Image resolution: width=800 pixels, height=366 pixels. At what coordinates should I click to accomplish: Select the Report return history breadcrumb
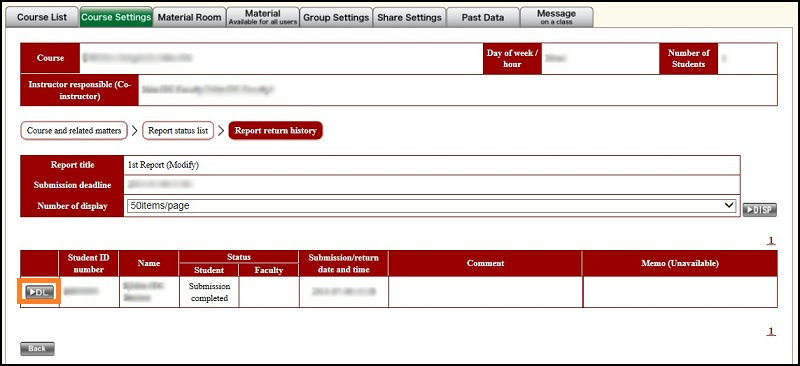[276, 131]
